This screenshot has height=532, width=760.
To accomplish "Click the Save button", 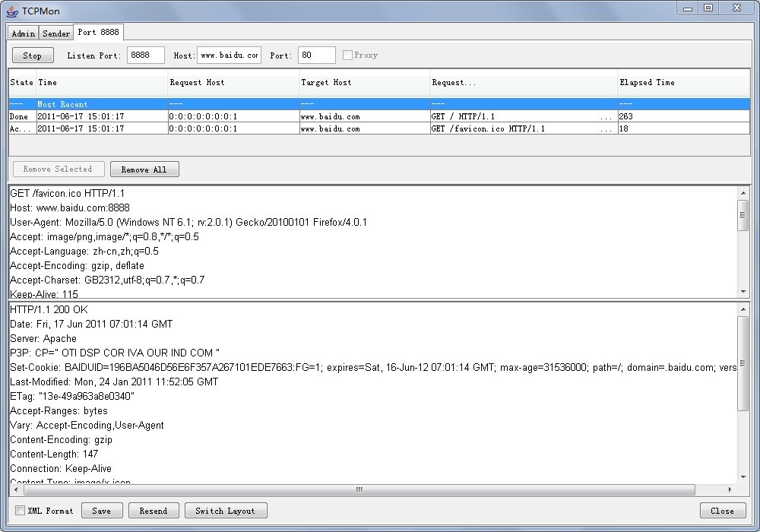I will click(x=102, y=511).
